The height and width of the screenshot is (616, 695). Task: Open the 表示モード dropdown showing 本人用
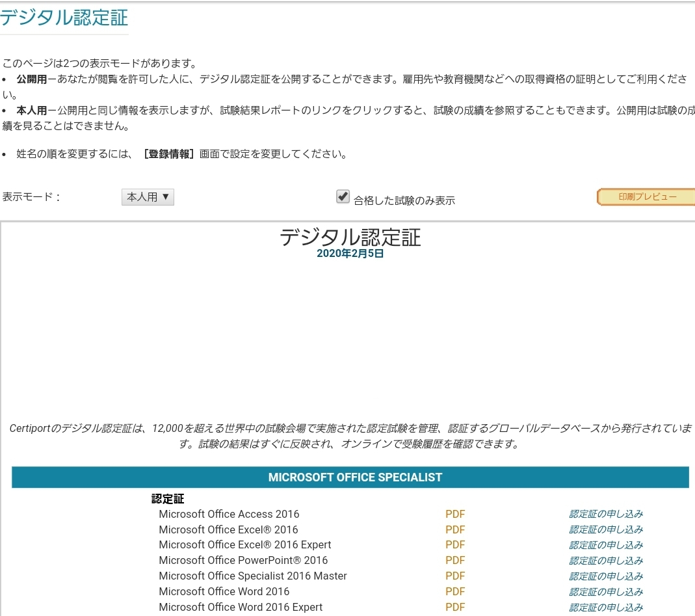click(x=148, y=197)
